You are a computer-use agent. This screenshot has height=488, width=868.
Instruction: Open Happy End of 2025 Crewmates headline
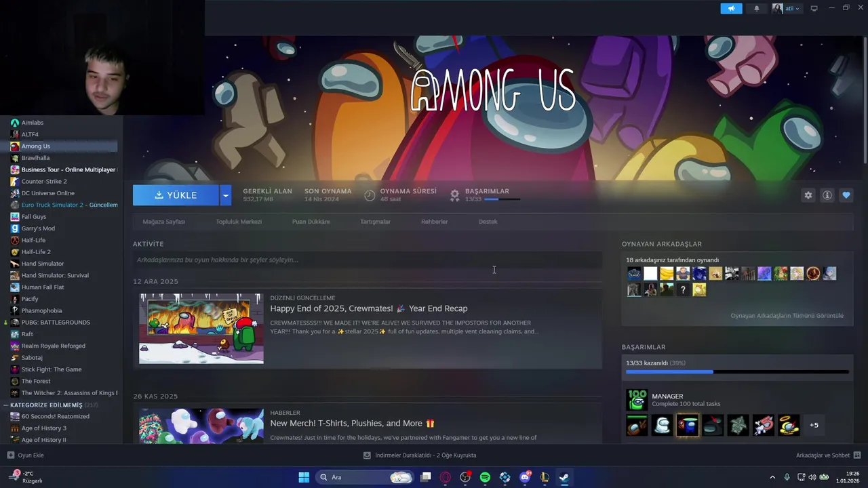368,308
